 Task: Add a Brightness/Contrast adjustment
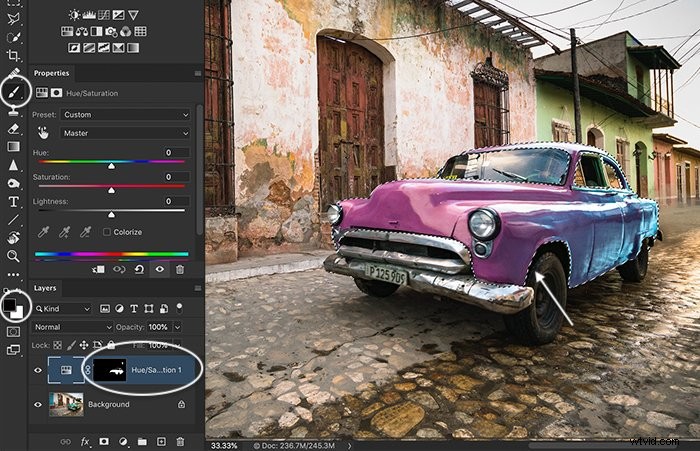pyautogui.click(x=74, y=15)
